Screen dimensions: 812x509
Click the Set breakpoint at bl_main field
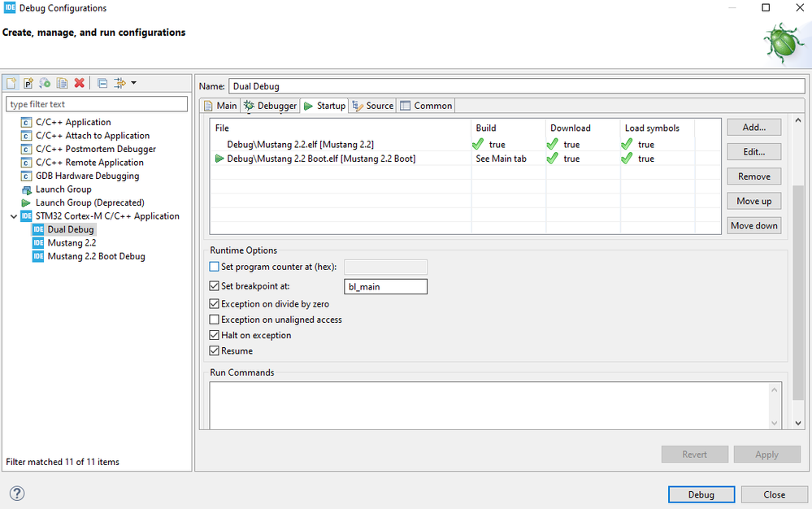[x=386, y=286]
